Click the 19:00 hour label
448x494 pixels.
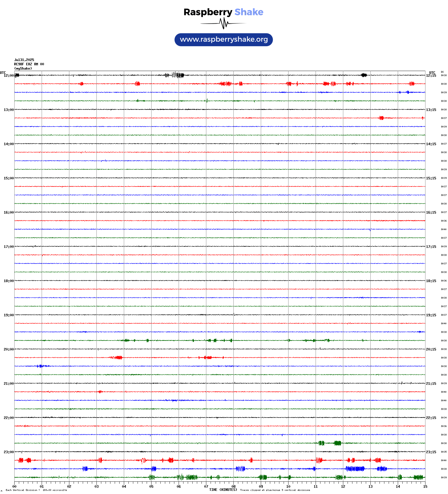coord(9,315)
